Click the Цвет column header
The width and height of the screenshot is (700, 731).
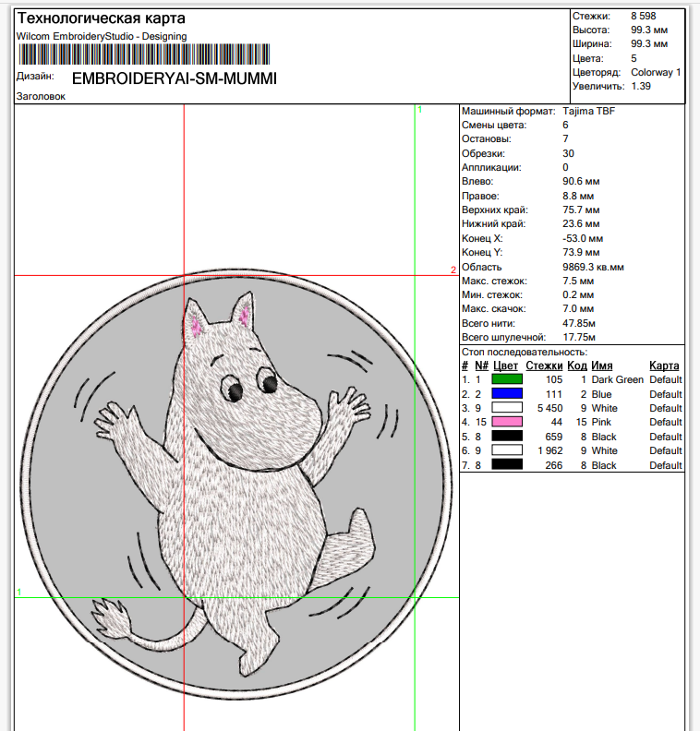[x=505, y=366]
